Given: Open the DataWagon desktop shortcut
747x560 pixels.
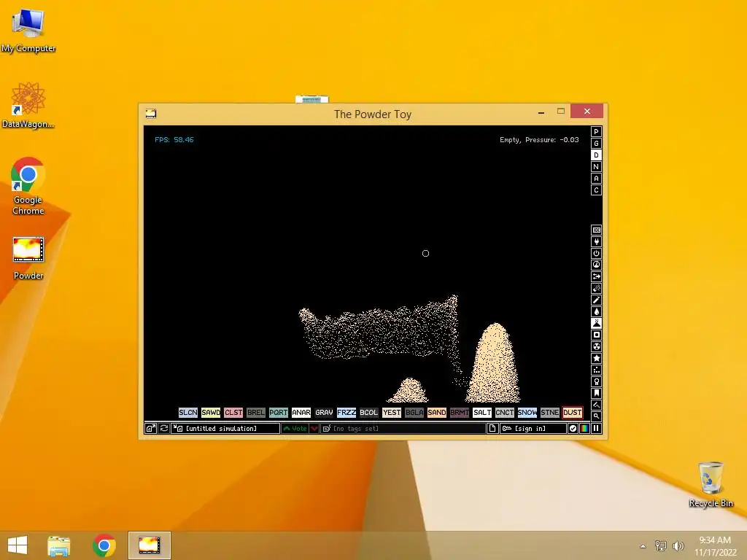Looking at the screenshot, I should tap(28, 105).
